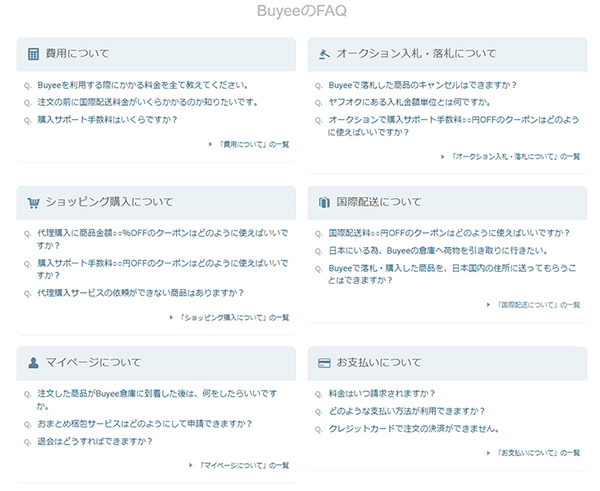Screen dimensions: 600x491
Task: Click the shopping cart icon
Action: 33,202
